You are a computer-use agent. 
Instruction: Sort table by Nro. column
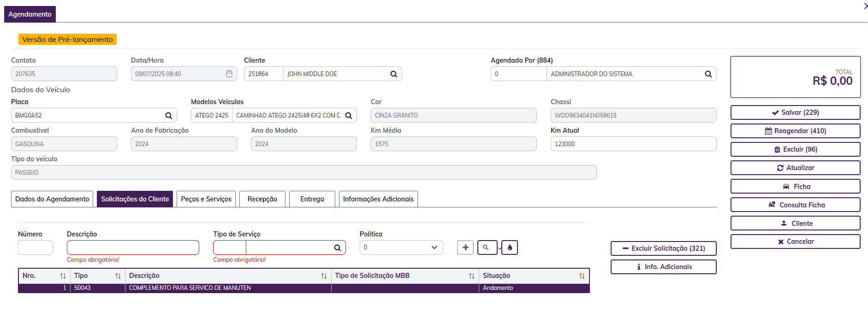(x=63, y=276)
